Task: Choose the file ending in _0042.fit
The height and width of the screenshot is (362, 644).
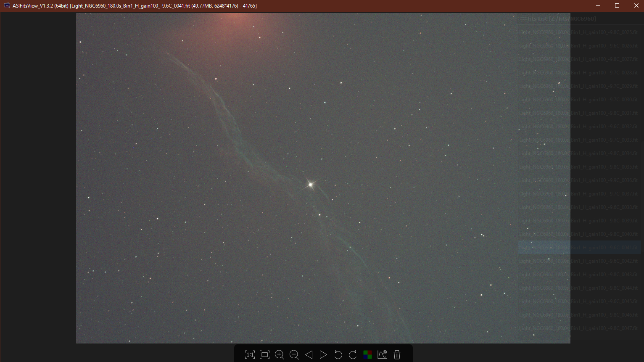Action: click(579, 261)
